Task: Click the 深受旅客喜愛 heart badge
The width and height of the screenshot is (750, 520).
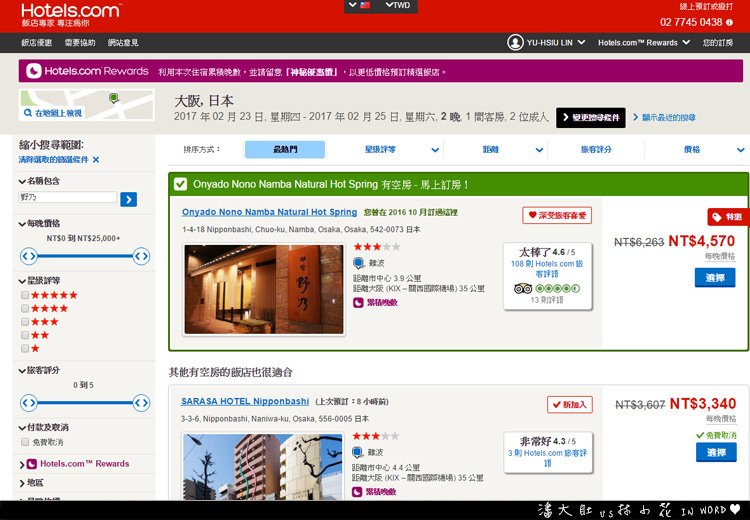Action: point(557,215)
